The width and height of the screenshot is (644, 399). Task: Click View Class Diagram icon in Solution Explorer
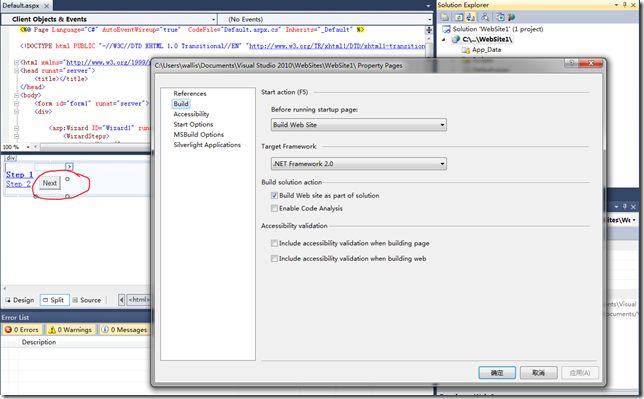coord(485,17)
